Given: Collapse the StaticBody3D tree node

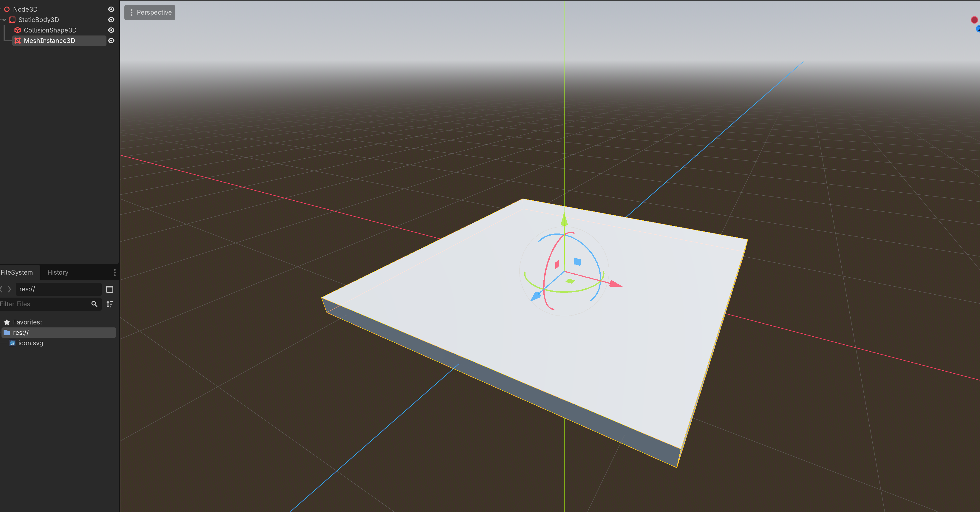Looking at the screenshot, I should [x=4, y=20].
